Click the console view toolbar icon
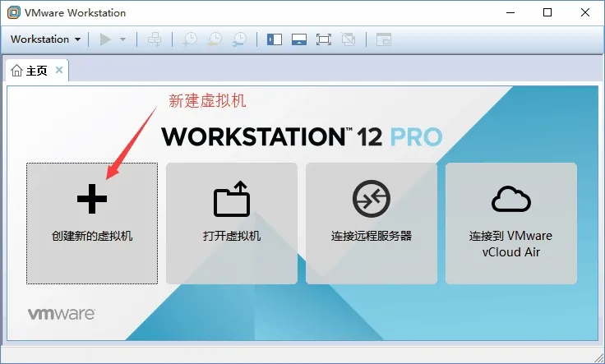Screen dimensions: 605x364 pyautogui.click(x=384, y=39)
